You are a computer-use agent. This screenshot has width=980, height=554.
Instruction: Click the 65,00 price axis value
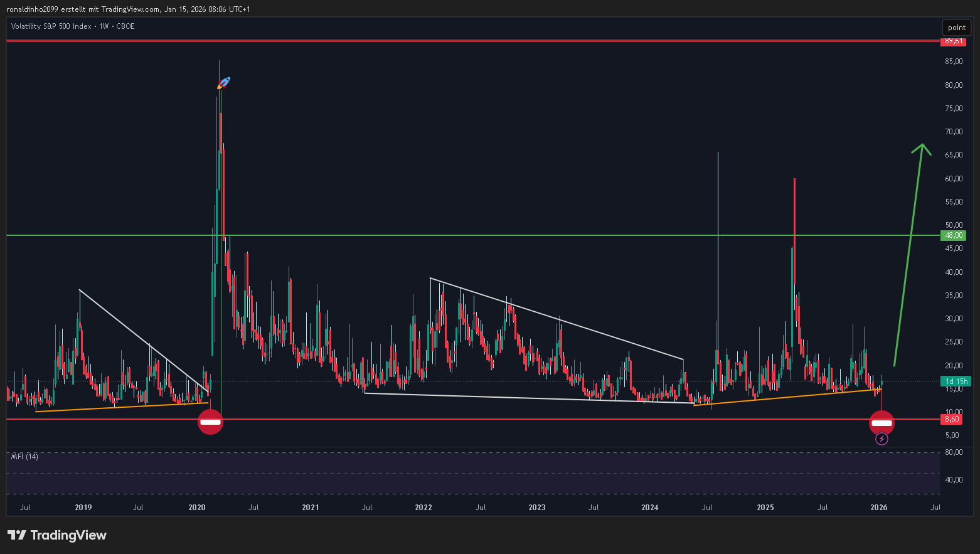pos(954,155)
